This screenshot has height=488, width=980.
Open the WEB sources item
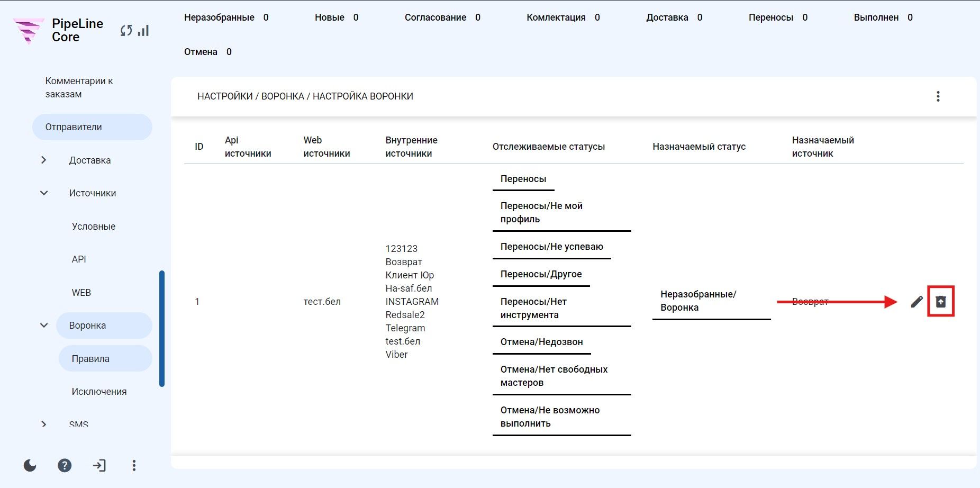(x=81, y=293)
